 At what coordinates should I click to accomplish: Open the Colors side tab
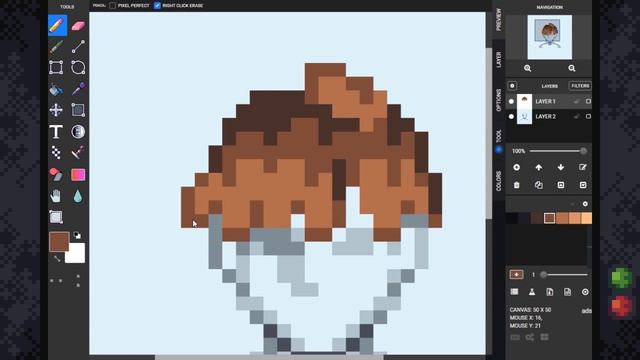(x=498, y=181)
